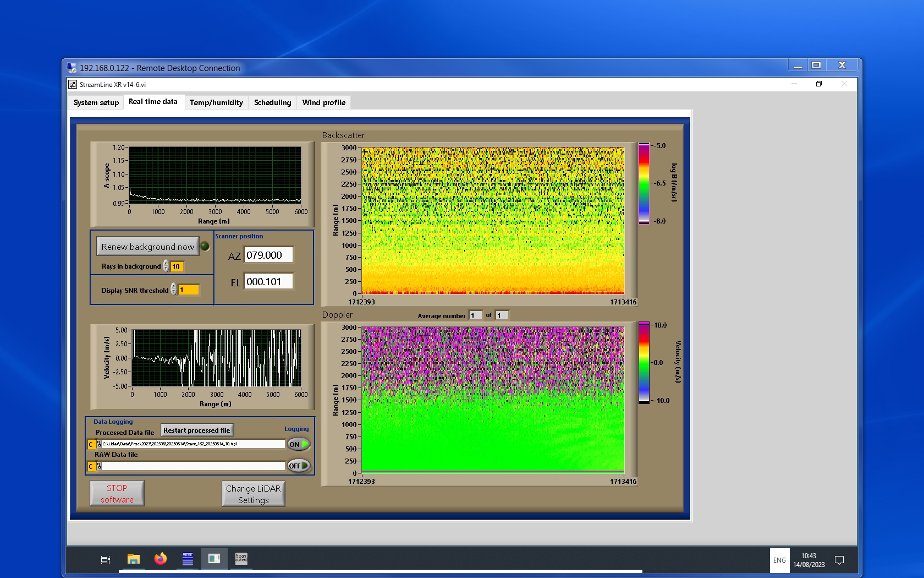Click Change LiDAR Settings button
The image size is (924, 578).
click(x=253, y=494)
